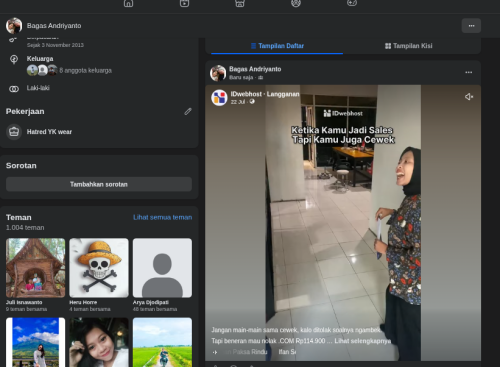Click the Langganan subscribe link on the post
Screen dimensions: 500x367
point(283,94)
